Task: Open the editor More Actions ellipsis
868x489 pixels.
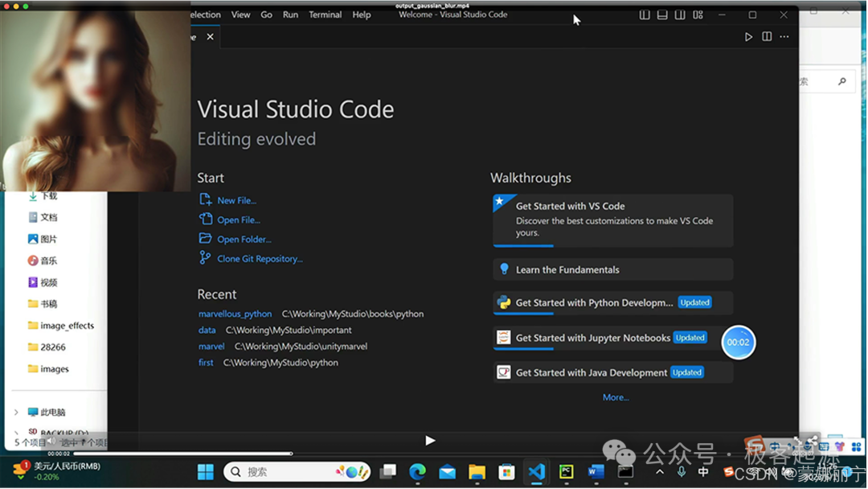Action: point(784,36)
